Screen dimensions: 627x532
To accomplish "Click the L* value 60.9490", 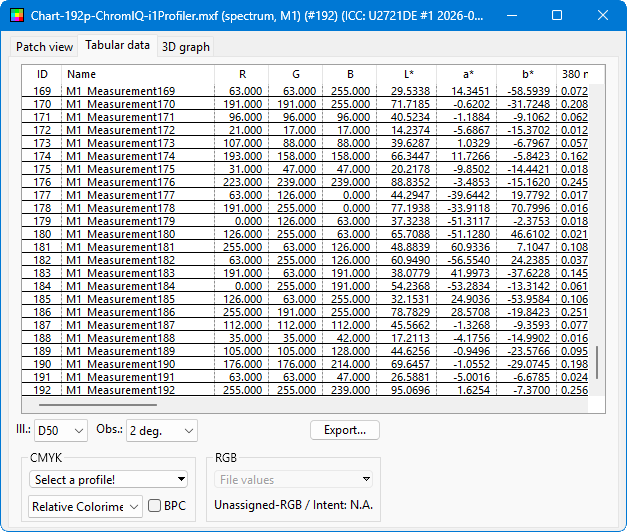I will click(x=410, y=260).
